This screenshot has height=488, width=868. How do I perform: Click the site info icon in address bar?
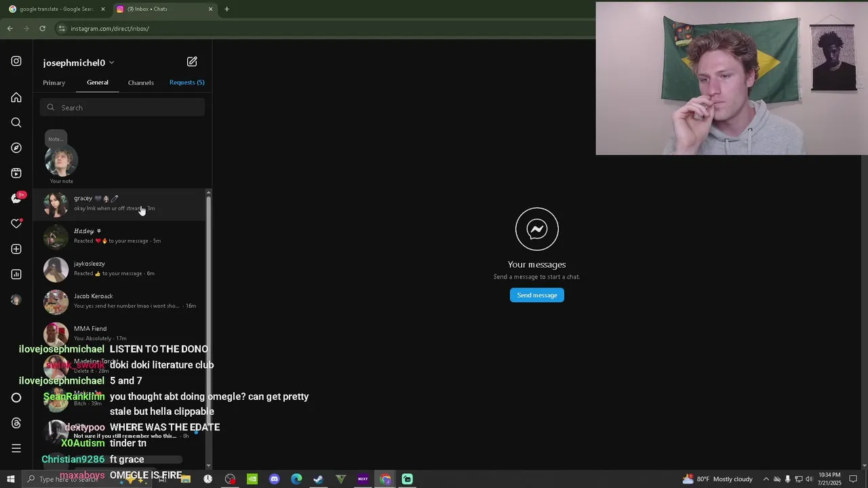click(x=62, y=28)
